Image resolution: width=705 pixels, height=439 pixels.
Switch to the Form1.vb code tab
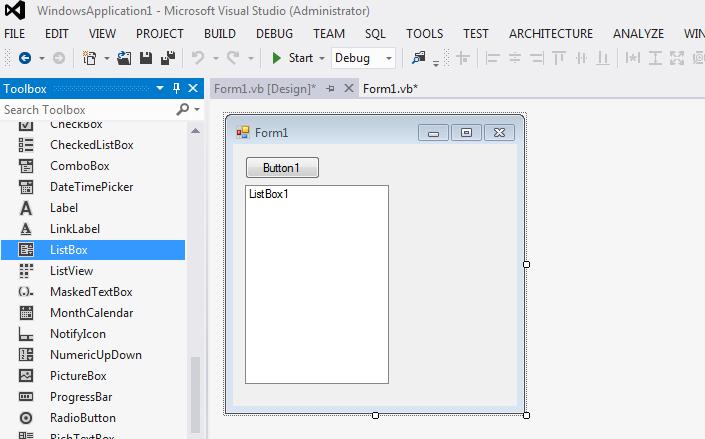(390, 89)
